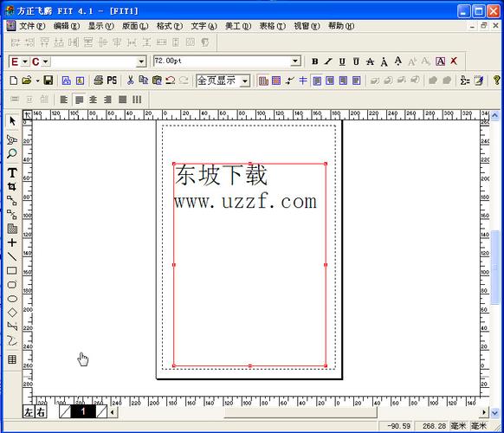This screenshot has height=433, width=504.
Task: Select the Text tool (T) in toolbox
Action: [12, 172]
